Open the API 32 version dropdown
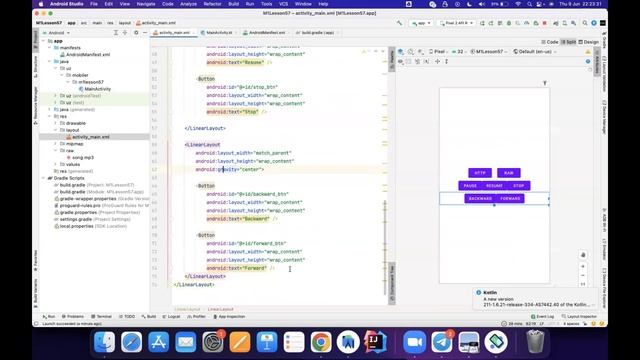640x360 pixels. coord(460,52)
